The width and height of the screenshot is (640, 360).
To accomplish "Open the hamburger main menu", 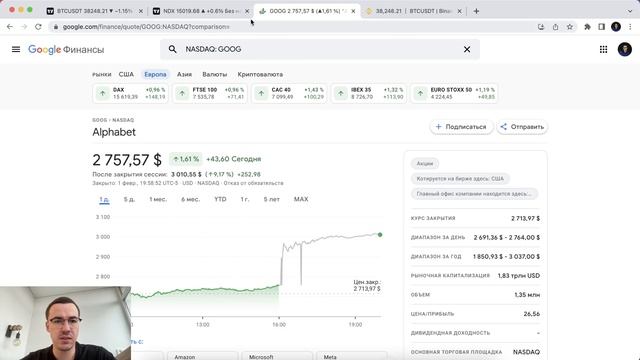I will coord(16,49).
